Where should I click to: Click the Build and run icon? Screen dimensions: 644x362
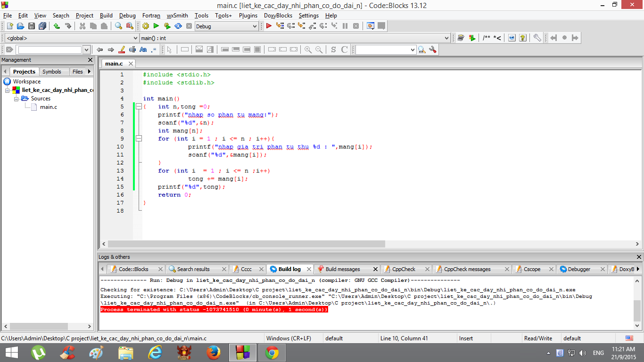pos(167,26)
